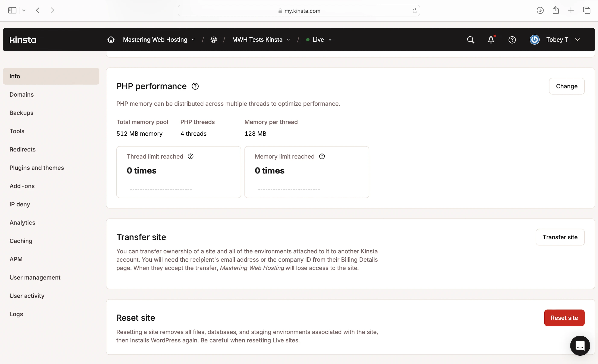Open notifications bell
Image resolution: width=598 pixels, height=364 pixels.
(x=491, y=40)
